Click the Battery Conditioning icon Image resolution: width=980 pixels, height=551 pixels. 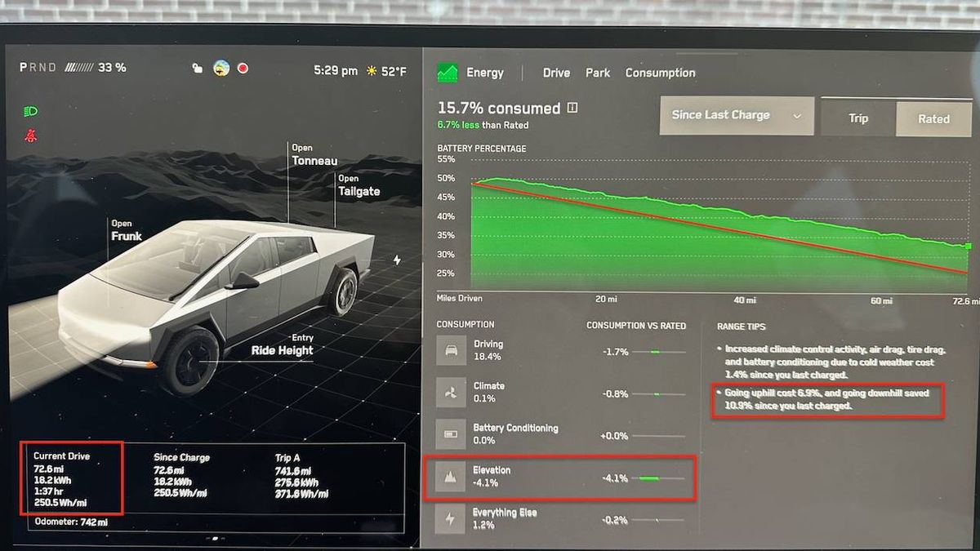click(x=450, y=433)
